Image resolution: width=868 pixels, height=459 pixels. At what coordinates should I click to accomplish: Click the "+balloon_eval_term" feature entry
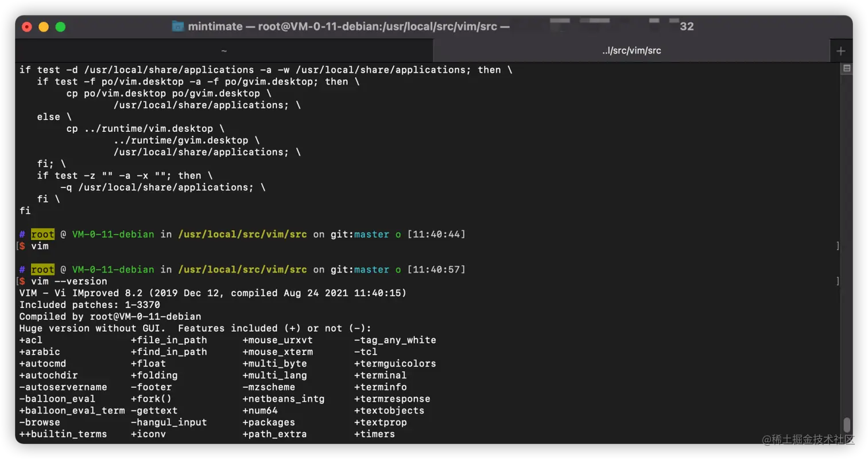(x=72, y=411)
